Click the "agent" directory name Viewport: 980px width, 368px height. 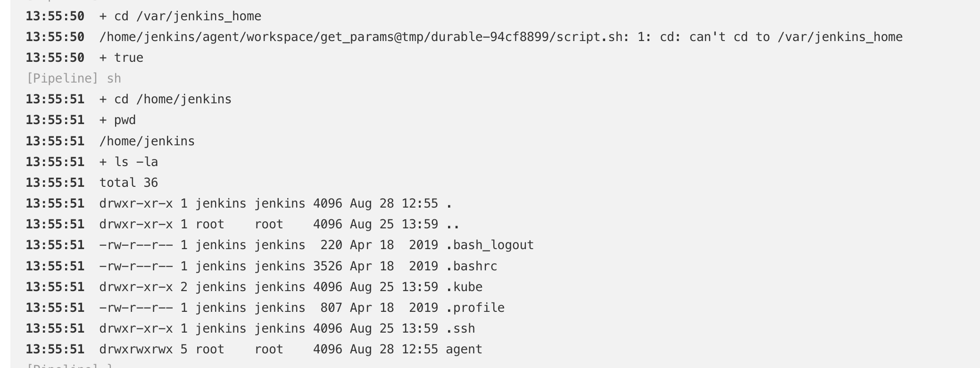coord(464,349)
